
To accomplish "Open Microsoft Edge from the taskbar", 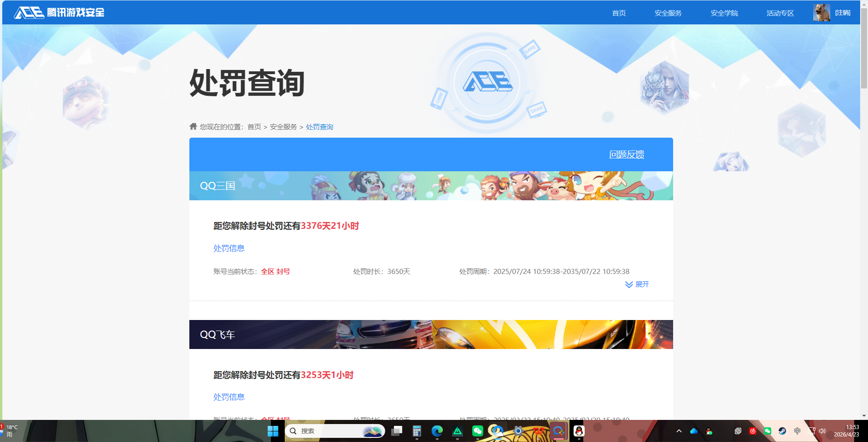I will tap(437, 431).
